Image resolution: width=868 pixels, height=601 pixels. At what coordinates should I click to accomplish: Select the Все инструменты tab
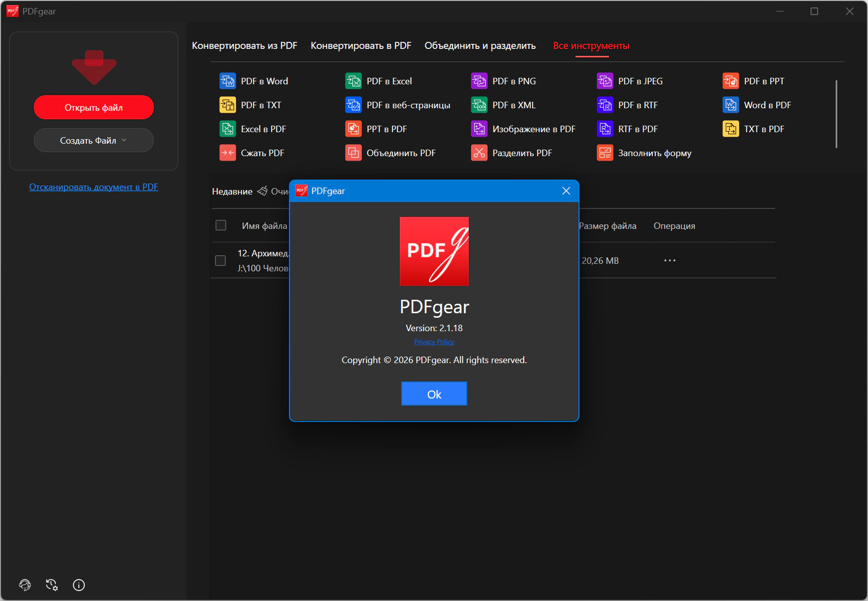click(591, 45)
